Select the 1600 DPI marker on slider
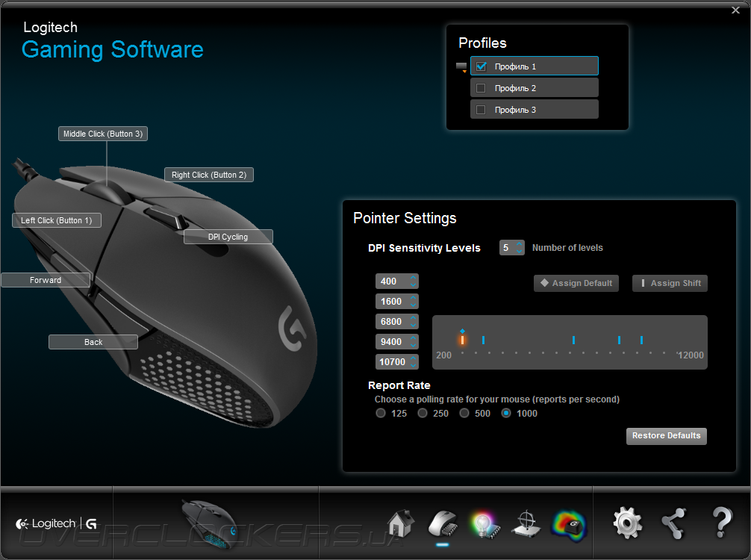This screenshot has width=751, height=560. pos(483,340)
